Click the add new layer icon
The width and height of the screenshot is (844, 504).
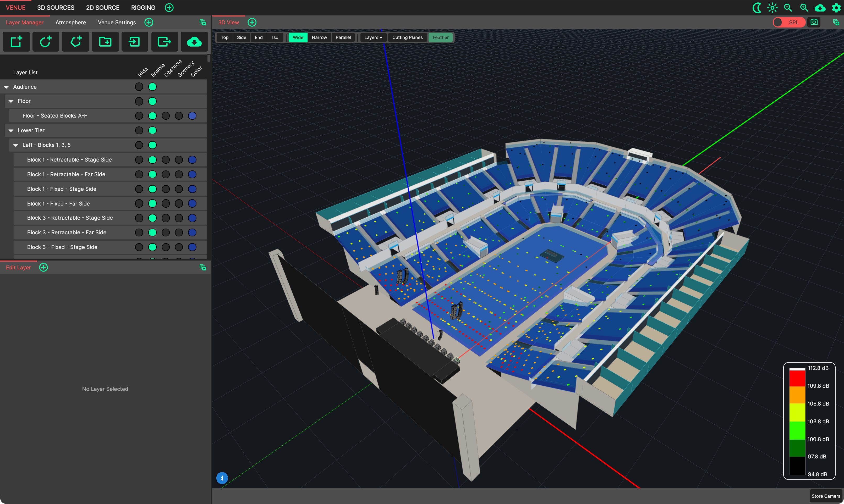pos(16,42)
